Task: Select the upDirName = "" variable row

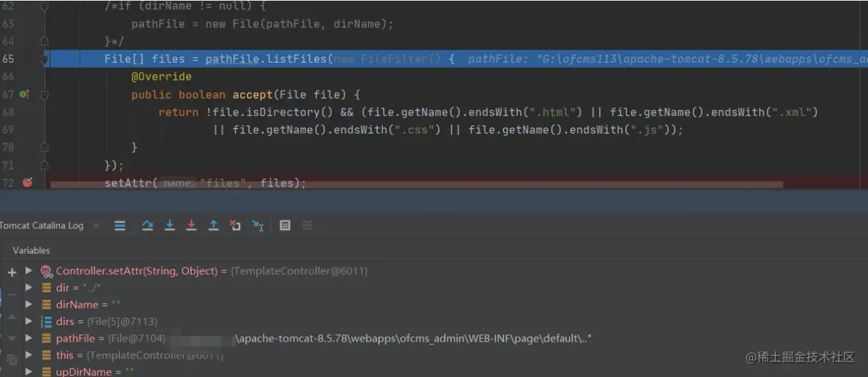Action: pos(446,371)
